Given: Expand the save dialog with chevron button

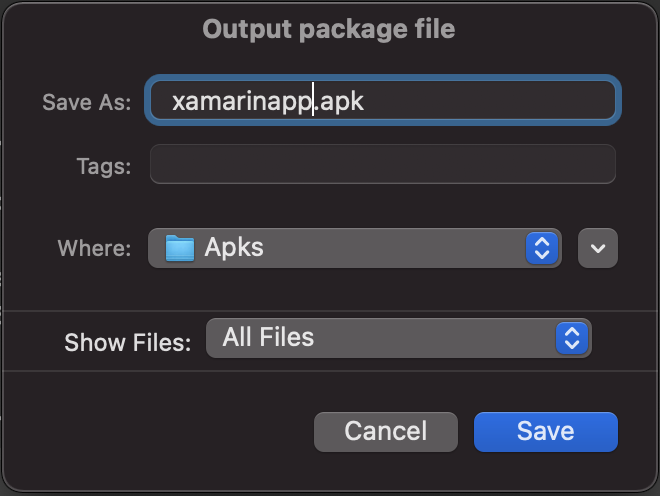Looking at the screenshot, I should [598, 248].
